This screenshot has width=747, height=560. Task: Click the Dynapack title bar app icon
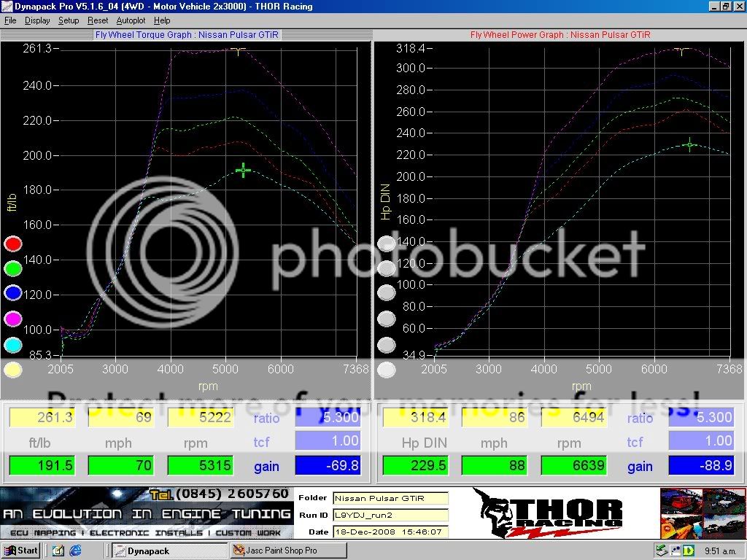(7, 7)
